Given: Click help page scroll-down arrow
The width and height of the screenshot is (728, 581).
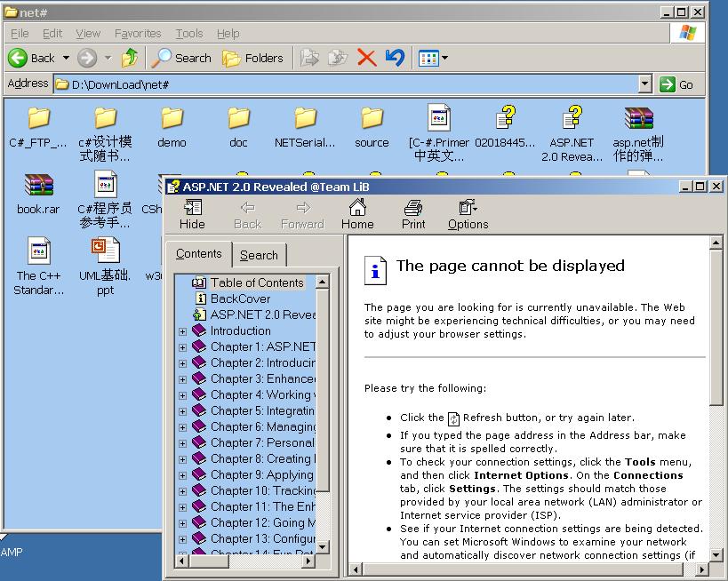Looking at the screenshot, I should point(716,554).
